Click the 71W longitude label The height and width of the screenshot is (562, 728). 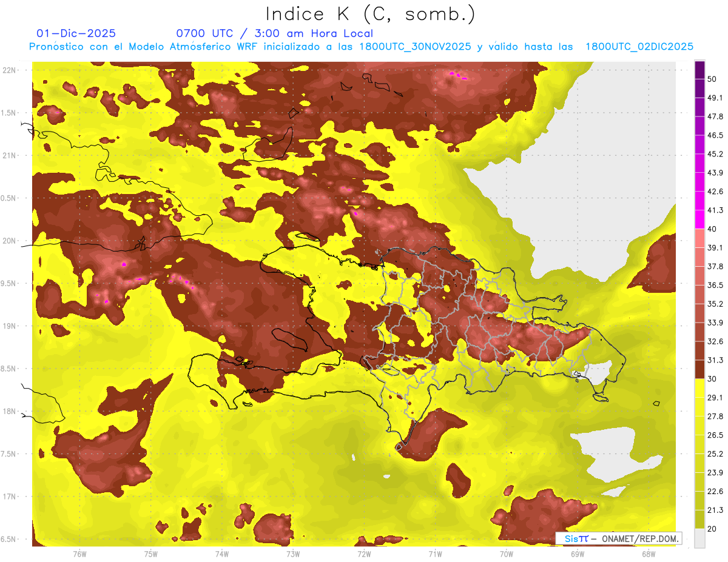click(x=435, y=554)
